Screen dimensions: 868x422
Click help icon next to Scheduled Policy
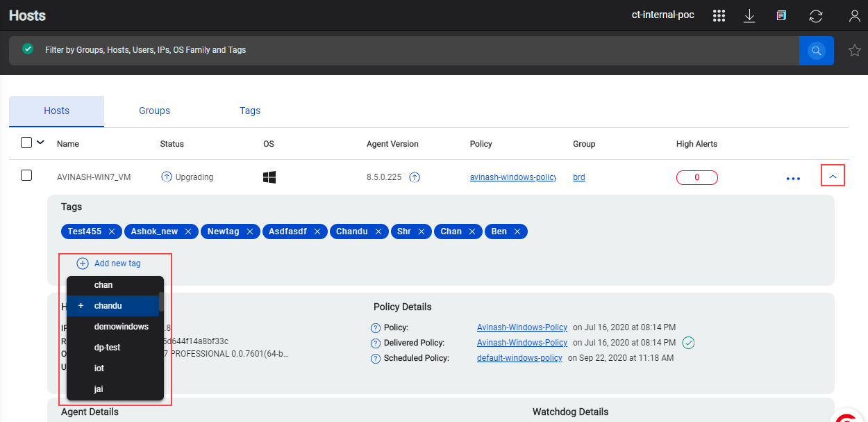[x=376, y=359]
